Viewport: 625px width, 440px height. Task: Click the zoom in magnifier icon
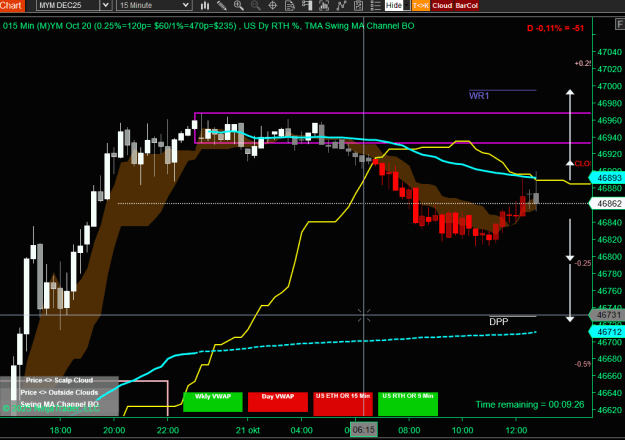[x=238, y=5]
